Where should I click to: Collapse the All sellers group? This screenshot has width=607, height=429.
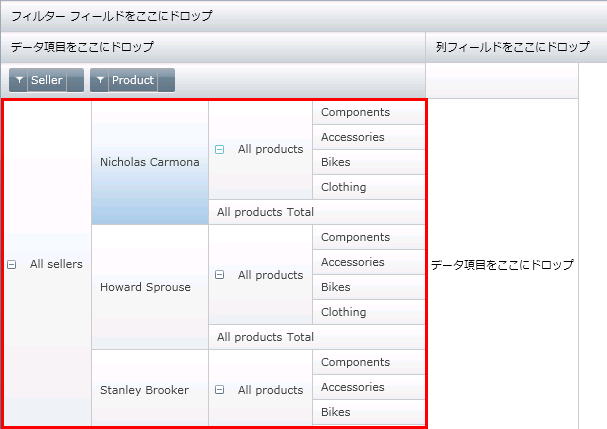click(12, 265)
